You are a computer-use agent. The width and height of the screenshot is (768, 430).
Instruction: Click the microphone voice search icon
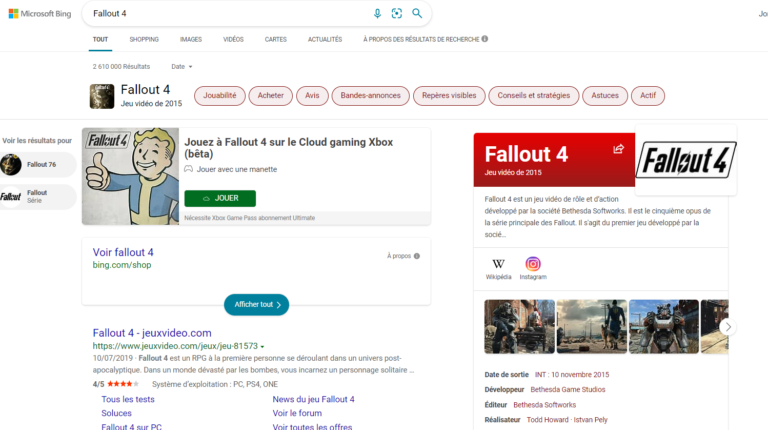377,13
